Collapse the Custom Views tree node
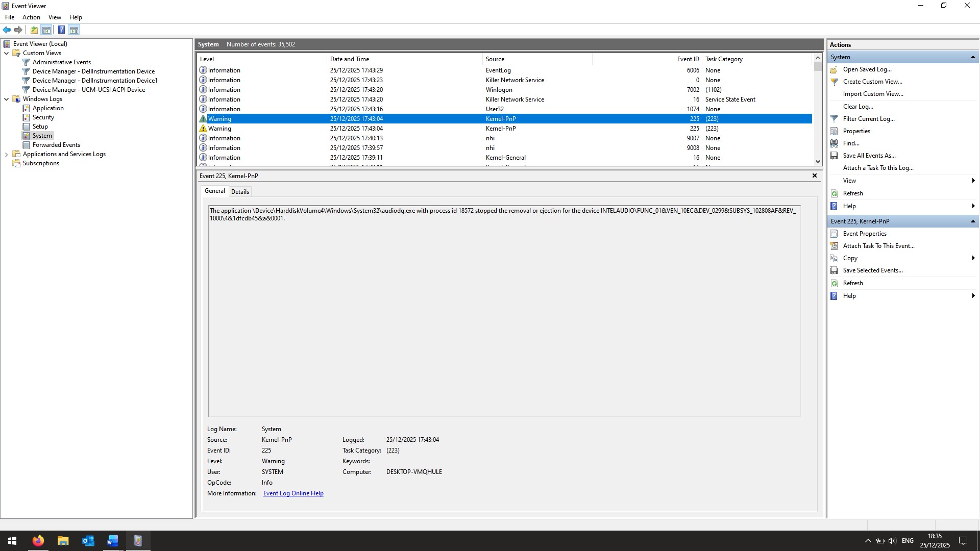 pyautogui.click(x=6, y=53)
